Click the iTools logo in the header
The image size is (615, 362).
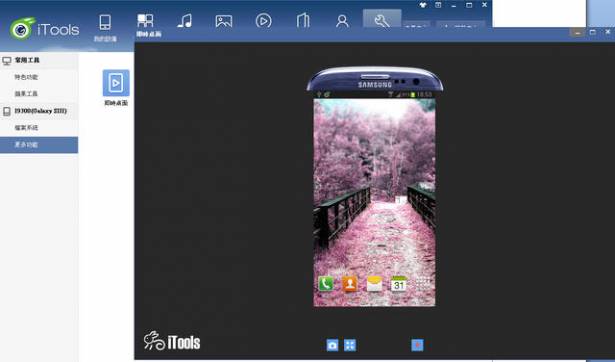click(44, 29)
